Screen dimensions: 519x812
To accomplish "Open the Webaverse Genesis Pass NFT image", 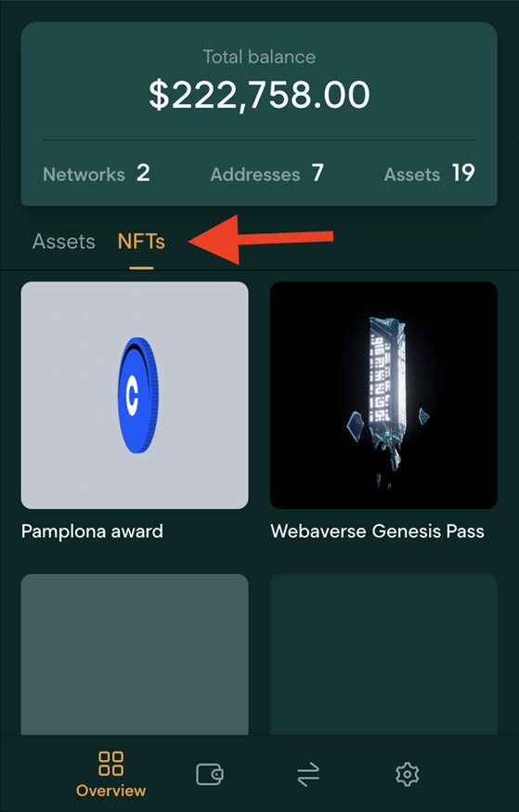I will 383,395.
